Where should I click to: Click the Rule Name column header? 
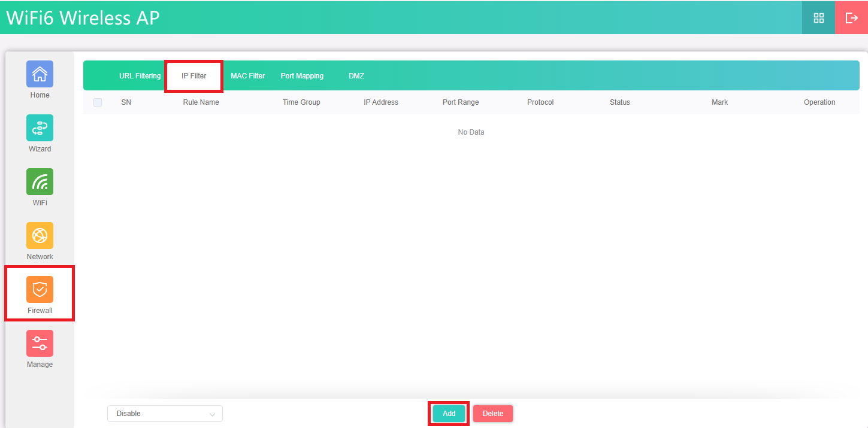201,102
